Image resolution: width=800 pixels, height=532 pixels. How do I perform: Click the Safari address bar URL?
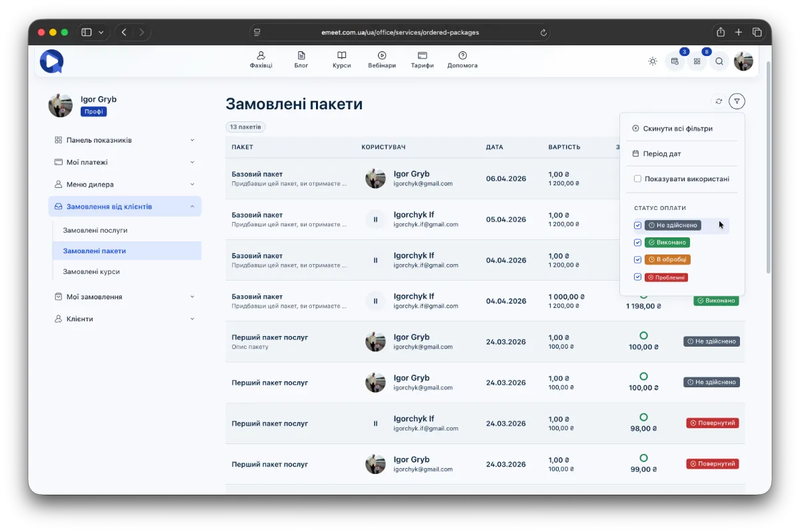coord(399,32)
